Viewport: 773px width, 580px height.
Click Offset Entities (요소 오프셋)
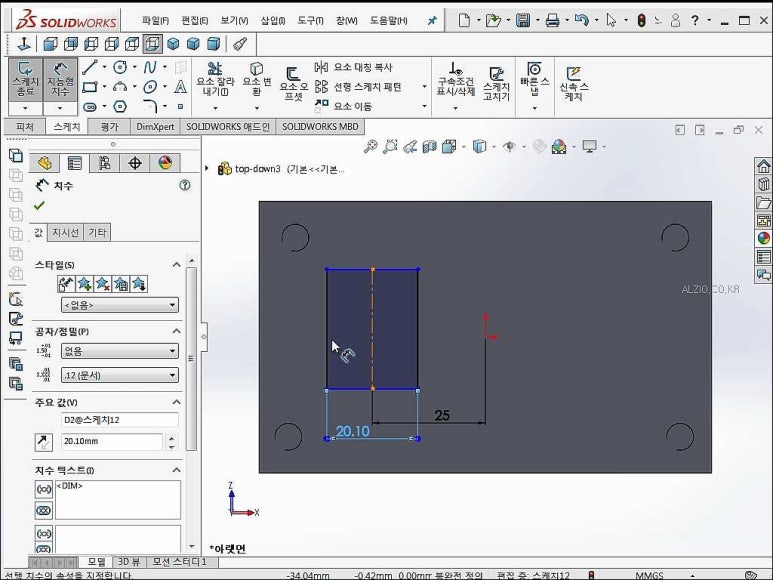click(293, 84)
